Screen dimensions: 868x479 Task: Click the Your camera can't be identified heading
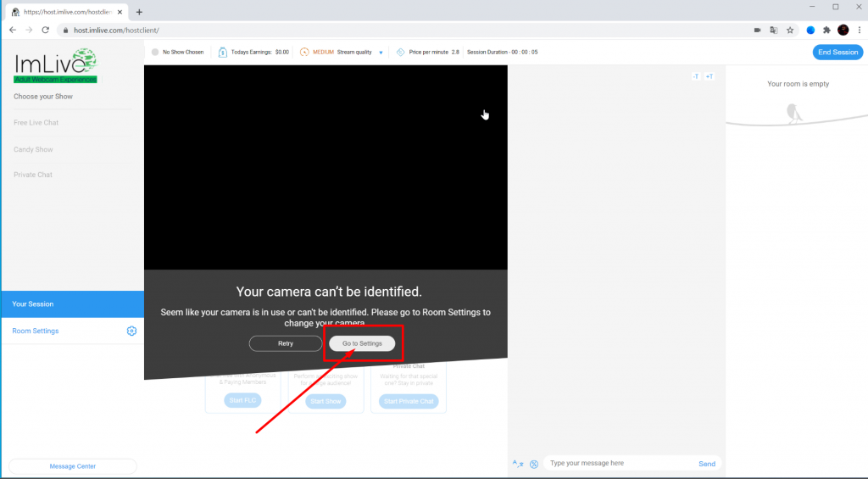[x=329, y=292]
